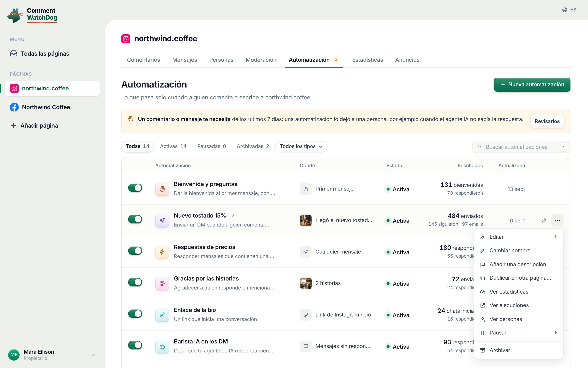Click the Llegó el nuevo tostado post thumbnail

(x=306, y=220)
